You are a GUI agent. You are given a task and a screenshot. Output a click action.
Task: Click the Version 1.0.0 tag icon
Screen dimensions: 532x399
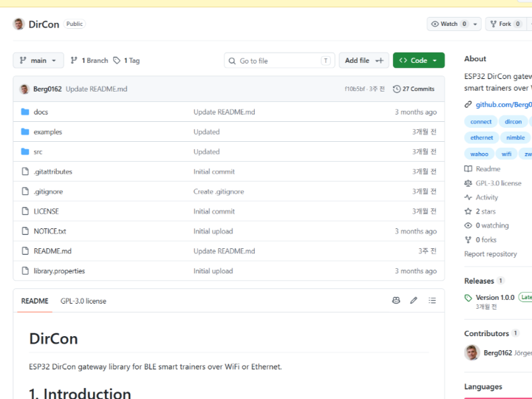tap(468, 298)
